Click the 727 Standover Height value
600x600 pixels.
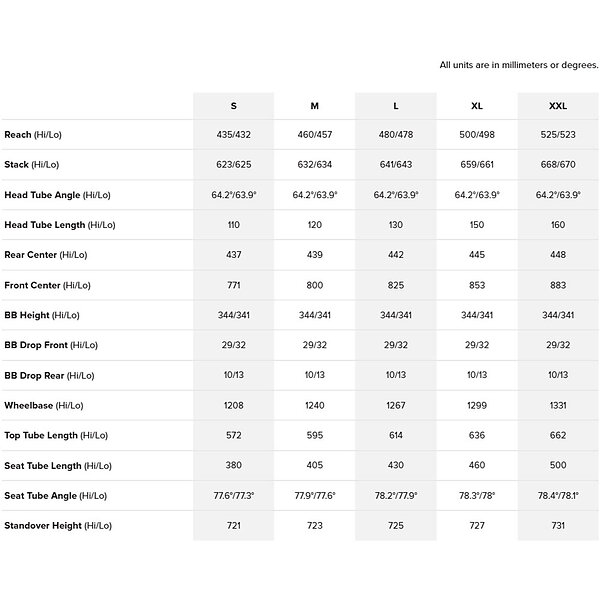[x=476, y=525]
